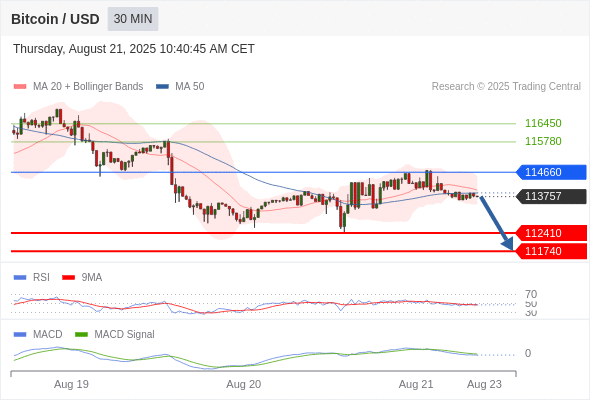The width and height of the screenshot is (590, 400).
Task: Click the MACD Signal green swatch
Action: [x=81, y=335]
